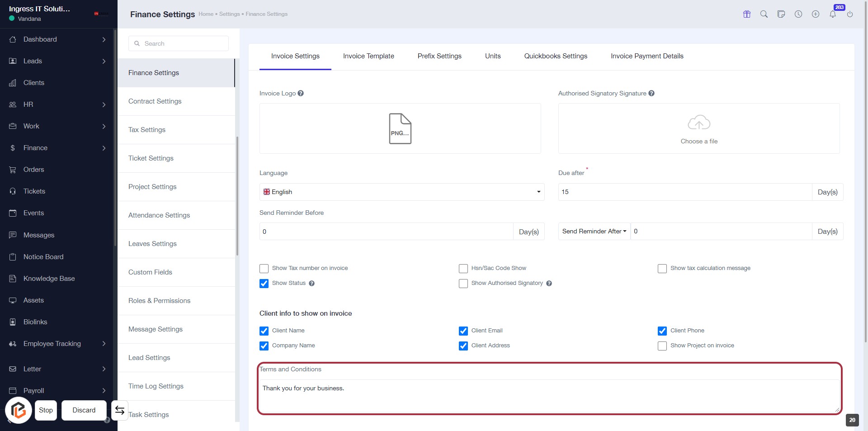Switch to Invoice Template tab
The width and height of the screenshot is (868, 431).
point(368,56)
